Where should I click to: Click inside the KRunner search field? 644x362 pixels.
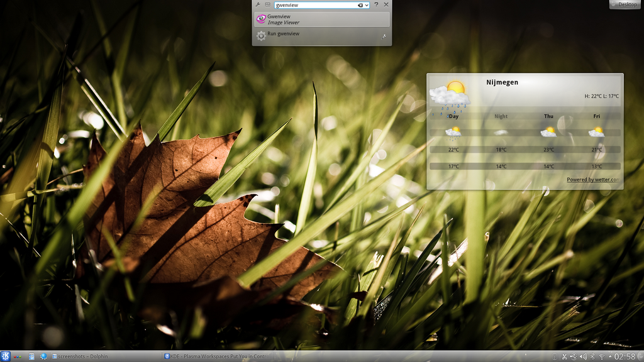pos(314,5)
